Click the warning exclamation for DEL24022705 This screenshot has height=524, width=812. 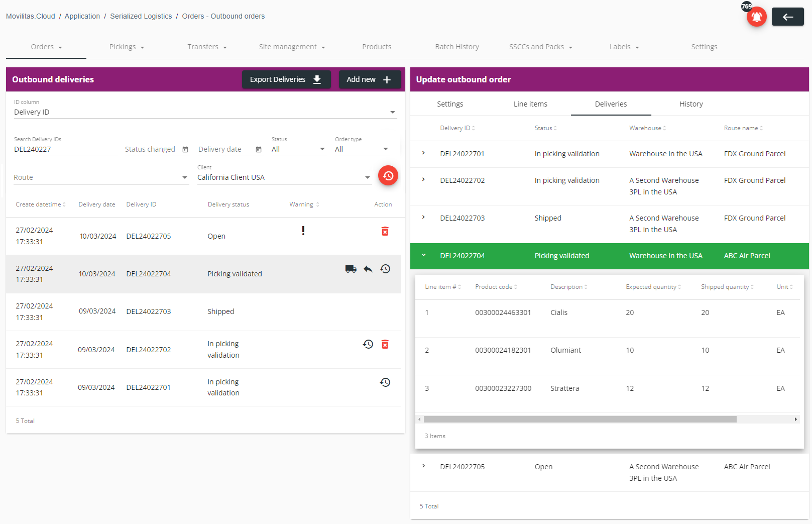point(303,231)
